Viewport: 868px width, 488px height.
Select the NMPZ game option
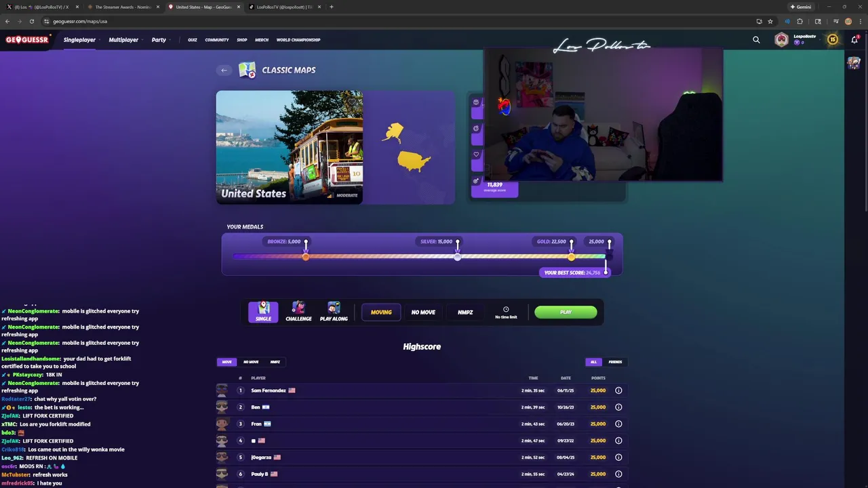click(x=465, y=312)
